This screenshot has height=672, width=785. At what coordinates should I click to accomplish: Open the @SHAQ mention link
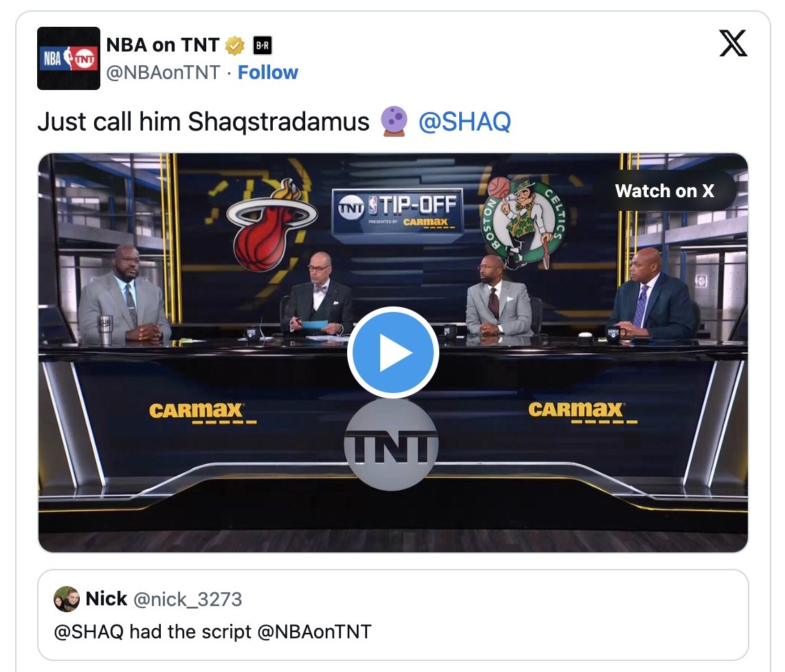click(x=465, y=122)
